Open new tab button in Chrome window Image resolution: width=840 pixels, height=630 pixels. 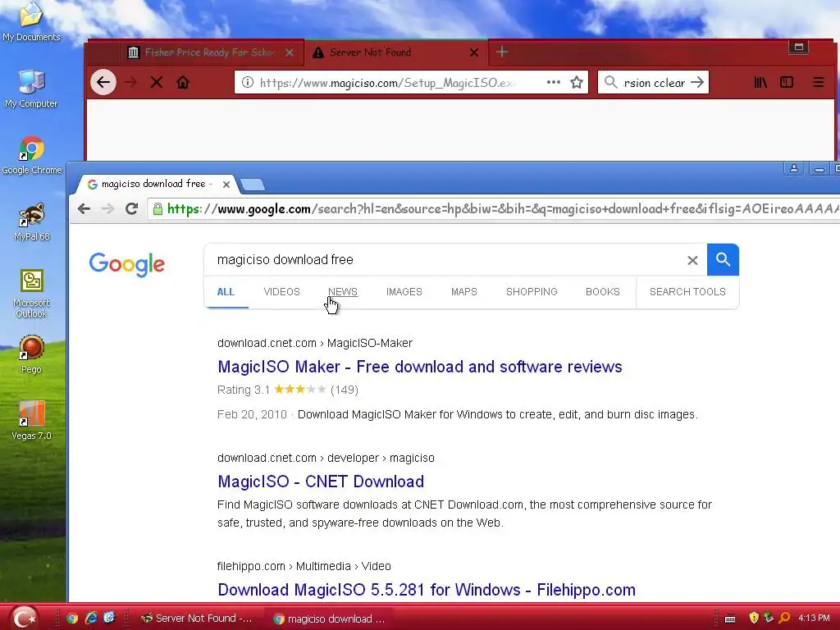tap(253, 185)
